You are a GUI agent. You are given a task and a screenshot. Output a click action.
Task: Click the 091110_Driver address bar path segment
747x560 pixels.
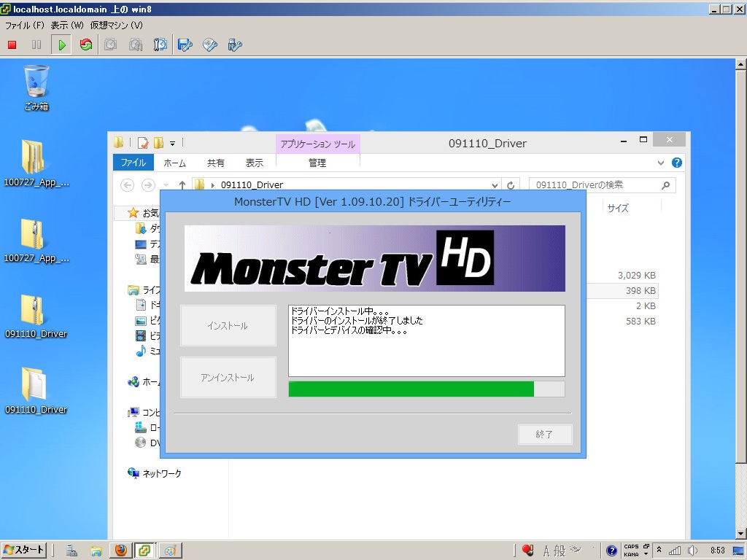pyautogui.click(x=252, y=184)
